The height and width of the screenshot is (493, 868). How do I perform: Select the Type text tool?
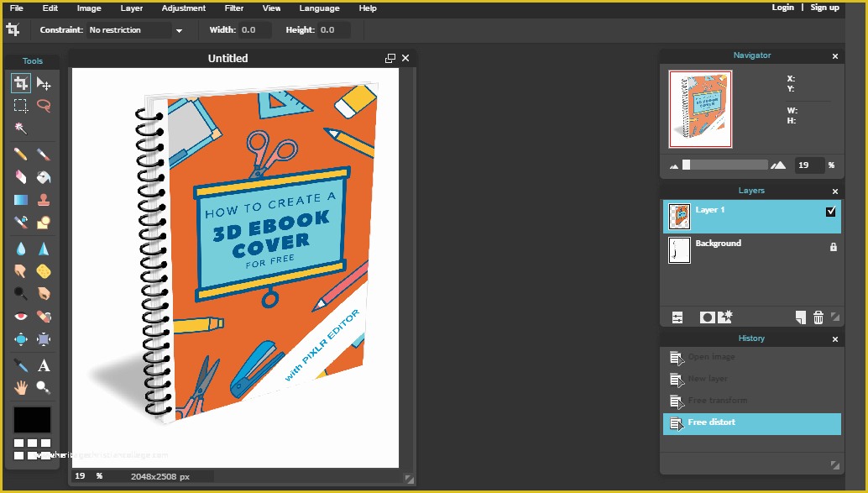click(x=44, y=365)
